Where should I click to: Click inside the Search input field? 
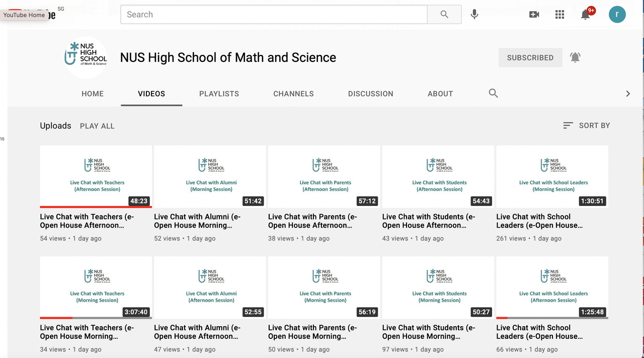(274, 15)
